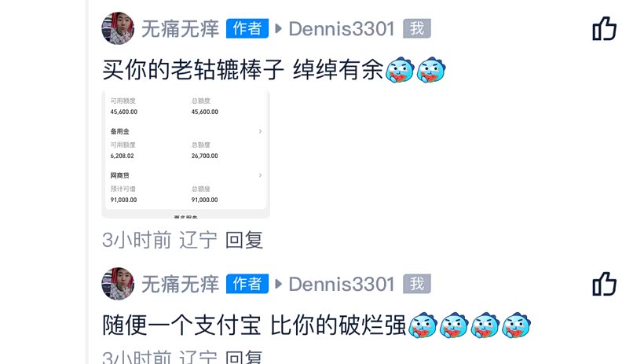Click the 我 badge in second comment
The width and height of the screenshot is (644, 364).
(417, 284)
